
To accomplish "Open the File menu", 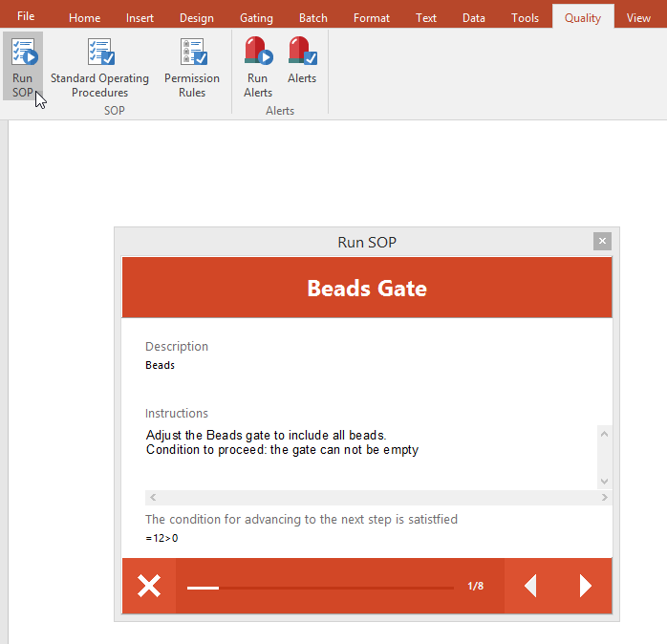I will click(26, 16).
